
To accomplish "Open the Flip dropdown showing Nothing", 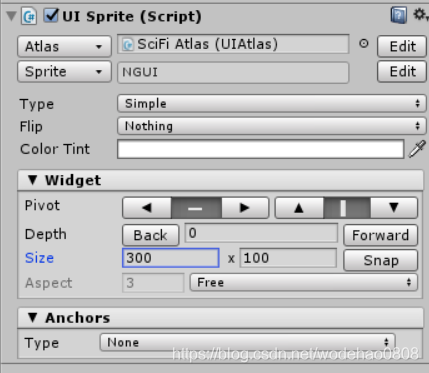I will coord(272,126).
